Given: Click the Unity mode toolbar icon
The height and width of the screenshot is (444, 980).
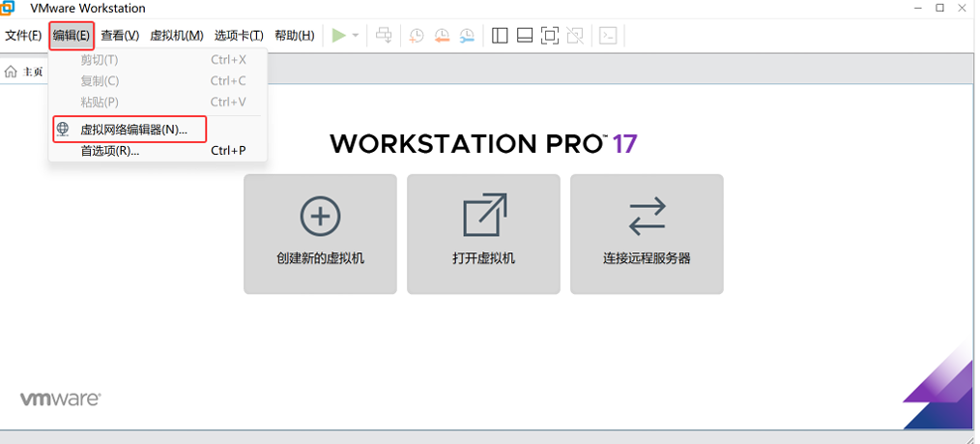Looking at the screenshot, I should pos(575,36).
